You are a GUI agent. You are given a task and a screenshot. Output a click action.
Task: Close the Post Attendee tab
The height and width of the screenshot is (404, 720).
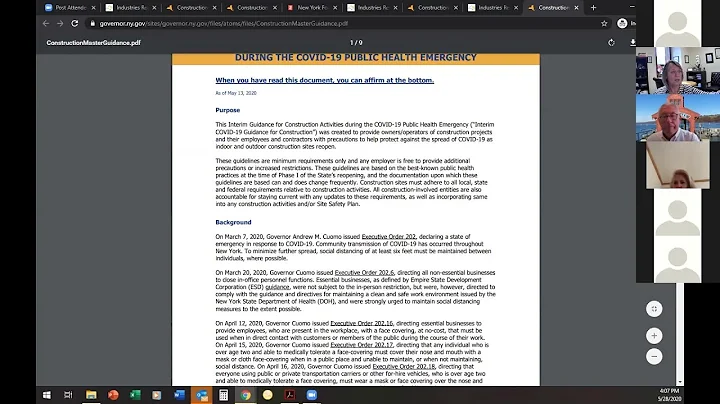click(93, 8)
